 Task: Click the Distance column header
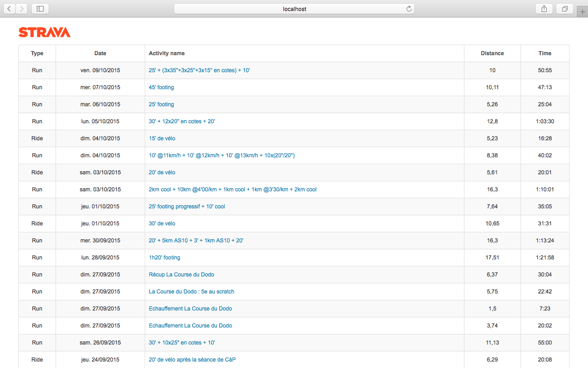492,53
